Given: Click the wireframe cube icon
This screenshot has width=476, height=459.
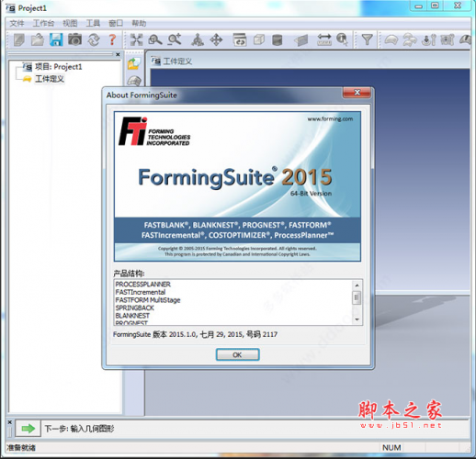Looking at the screenshot, I should (x=259, y=40).
